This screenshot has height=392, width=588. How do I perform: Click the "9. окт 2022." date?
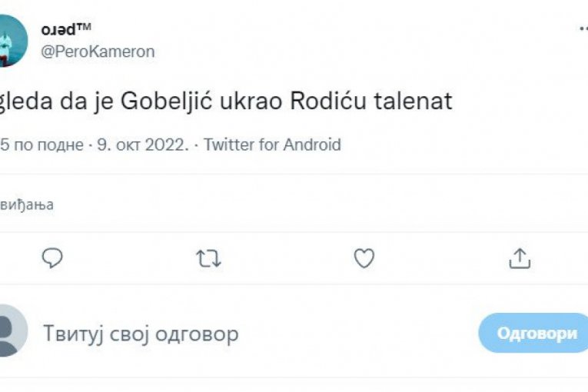(140, 145)
